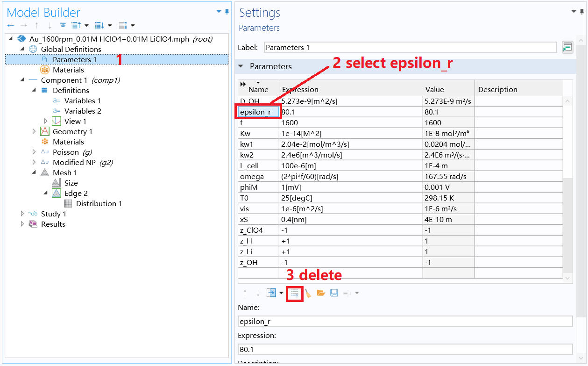Expand the Poisson (g) node
Screen dimensions: 588x366
34,152
